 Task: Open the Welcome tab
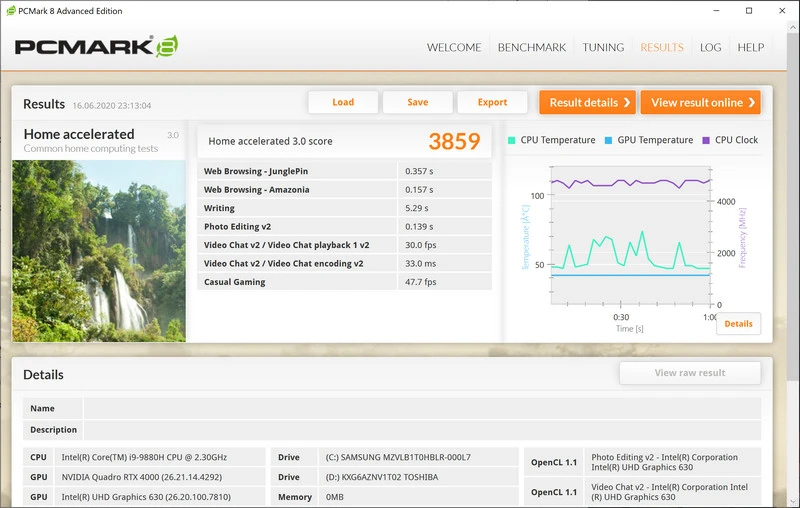(x=454, y=47)
